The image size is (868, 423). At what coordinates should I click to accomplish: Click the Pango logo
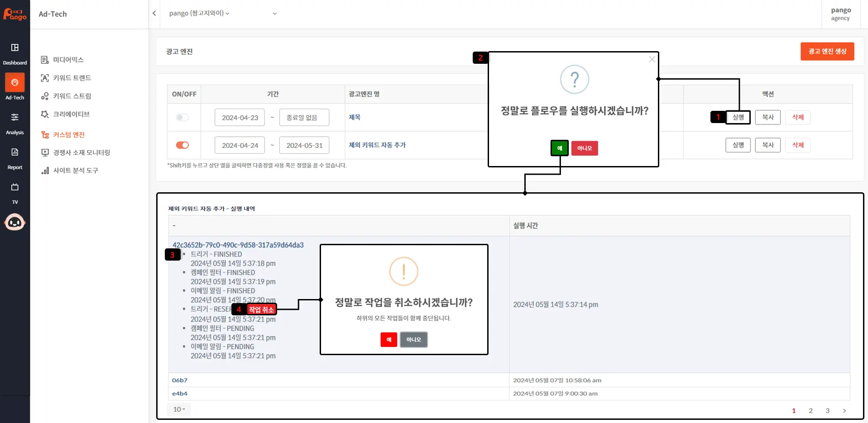(15, 14)
